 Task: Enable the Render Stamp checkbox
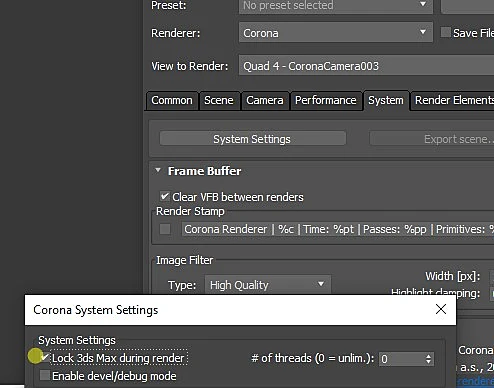tap(165, 229)
